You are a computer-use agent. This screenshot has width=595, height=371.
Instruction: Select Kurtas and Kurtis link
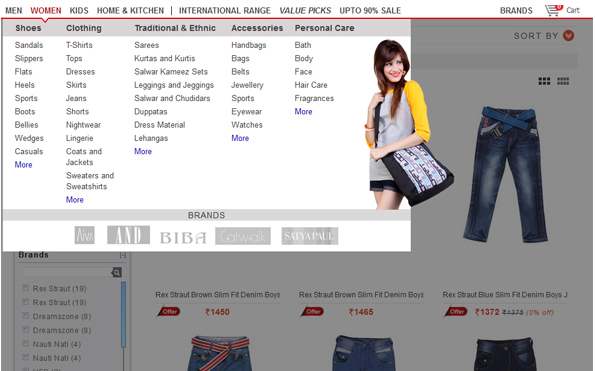(x=165, y=58)
